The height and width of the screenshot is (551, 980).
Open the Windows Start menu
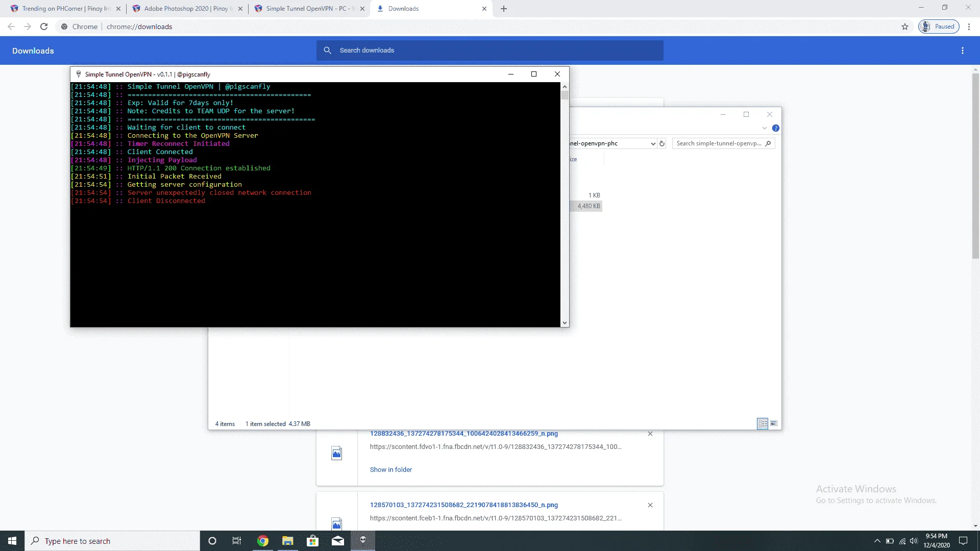click(12, 541)
